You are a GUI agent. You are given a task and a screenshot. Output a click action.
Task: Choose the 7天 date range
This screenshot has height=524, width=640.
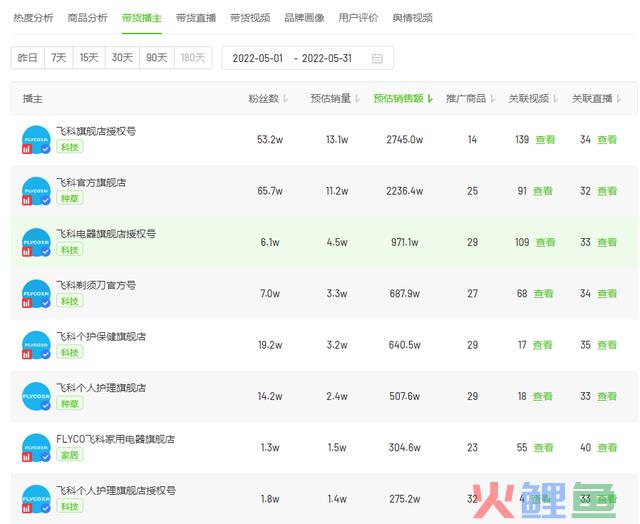pyautogui.click(x=59, y=58)
